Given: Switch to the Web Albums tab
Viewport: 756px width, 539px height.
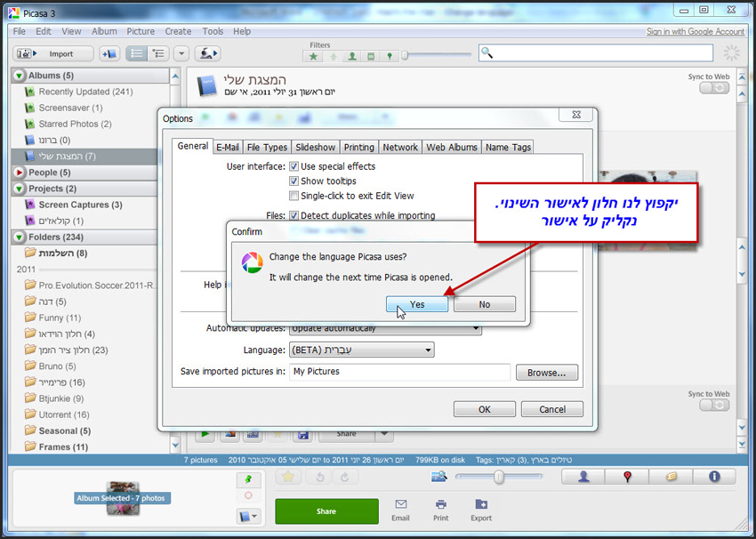Looking at the screenshot, I should click(x=452, y=147).
